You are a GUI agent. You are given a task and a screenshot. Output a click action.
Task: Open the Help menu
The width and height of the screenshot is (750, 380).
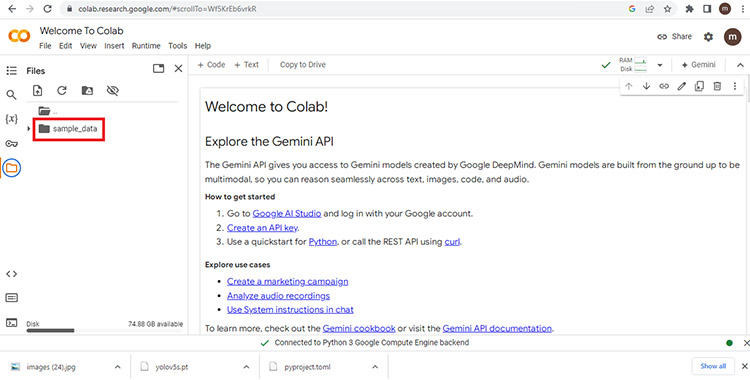[203, 46]
